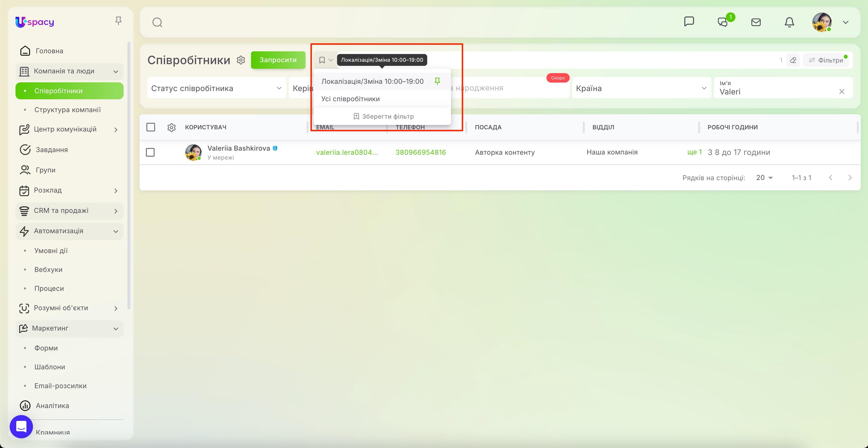Click Зберегти фільтр in dropdown
This screenshot has width=868, height=448.
tap(383, 116)
